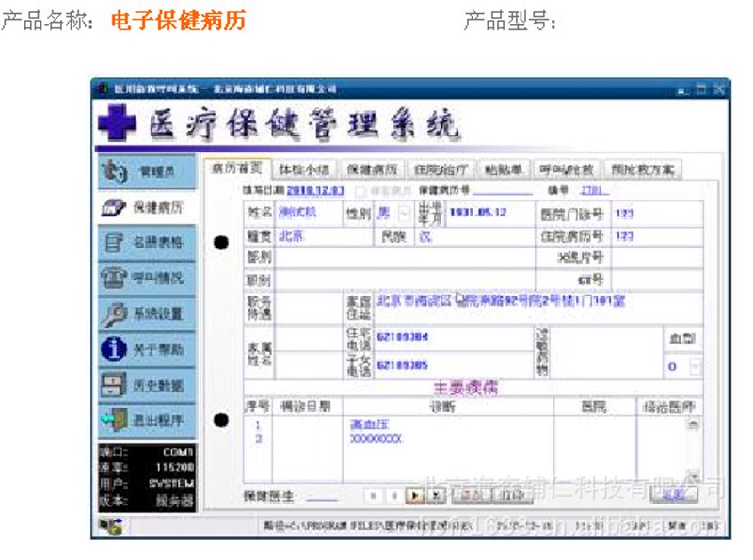Open the 保健病历 tab in the tab bar

[x=372, y=169]
